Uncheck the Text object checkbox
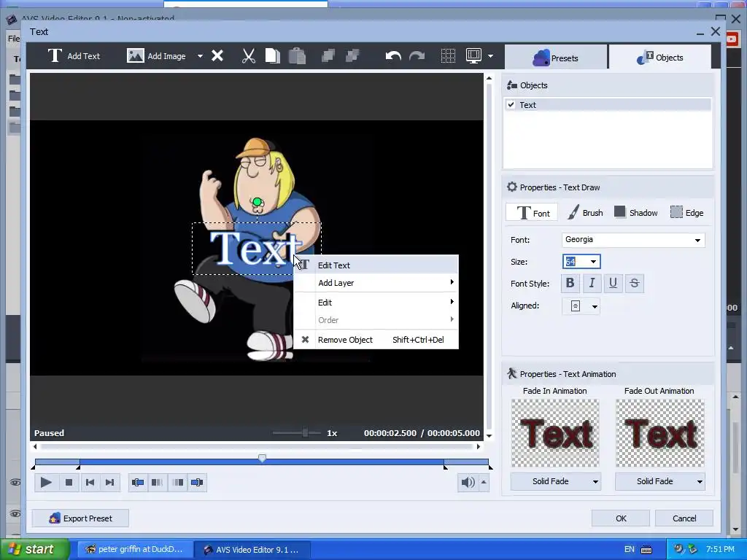 tap(511, 105)
